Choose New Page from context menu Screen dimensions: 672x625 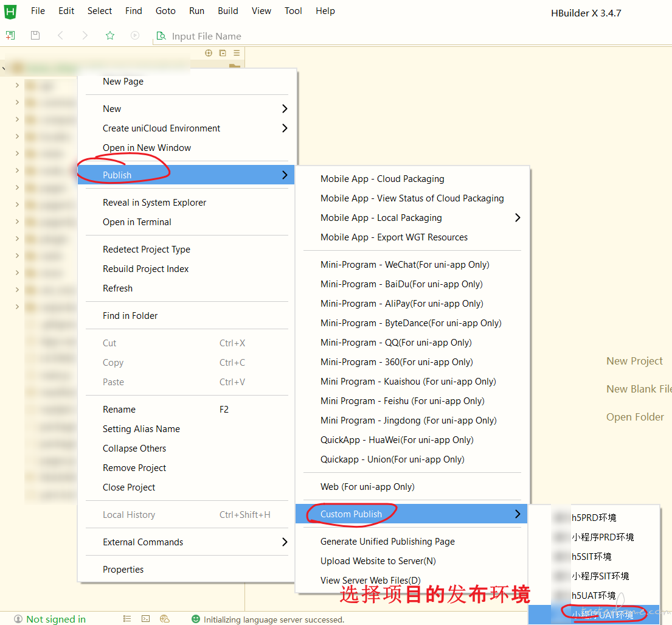(123, 82)
